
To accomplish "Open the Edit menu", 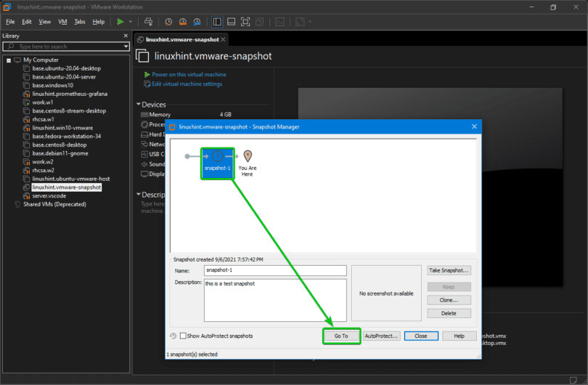I will click(27, 22).
